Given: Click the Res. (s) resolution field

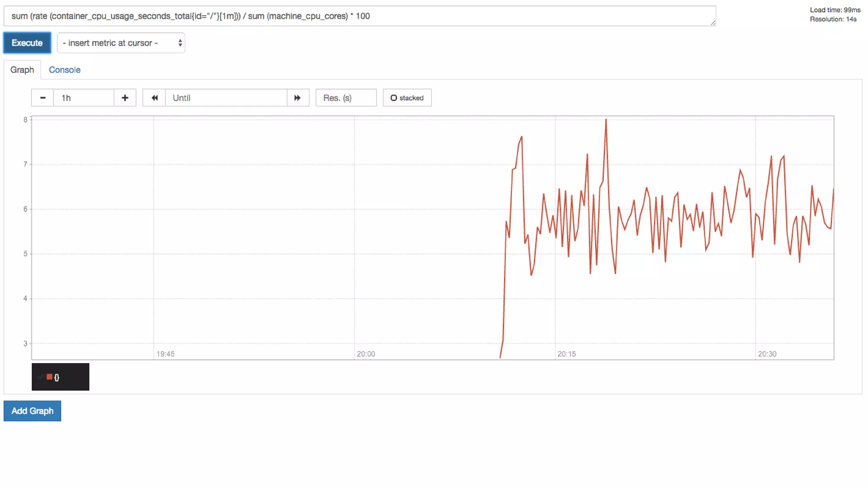Looking at the screenshot, I should pyautogui.click(x=346, y=98).
